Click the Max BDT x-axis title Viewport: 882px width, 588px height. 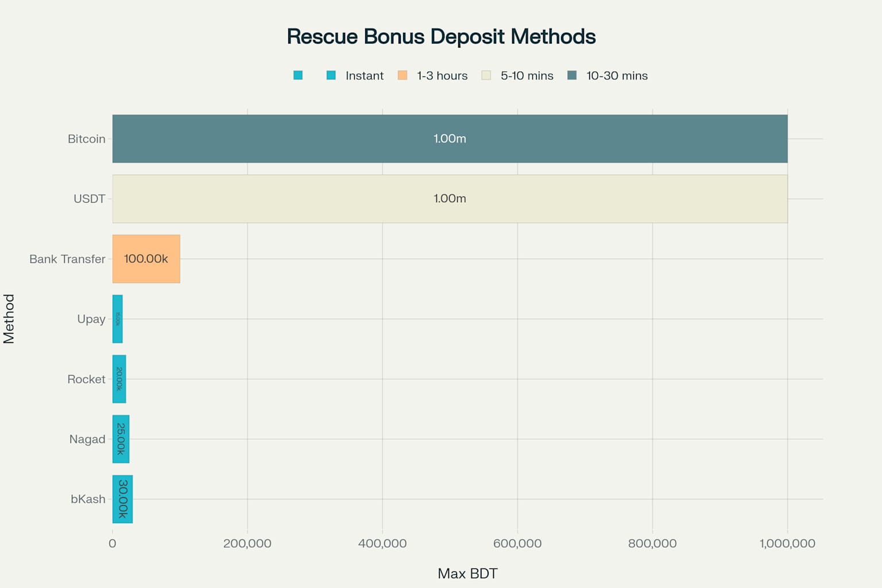click(467, 574)
